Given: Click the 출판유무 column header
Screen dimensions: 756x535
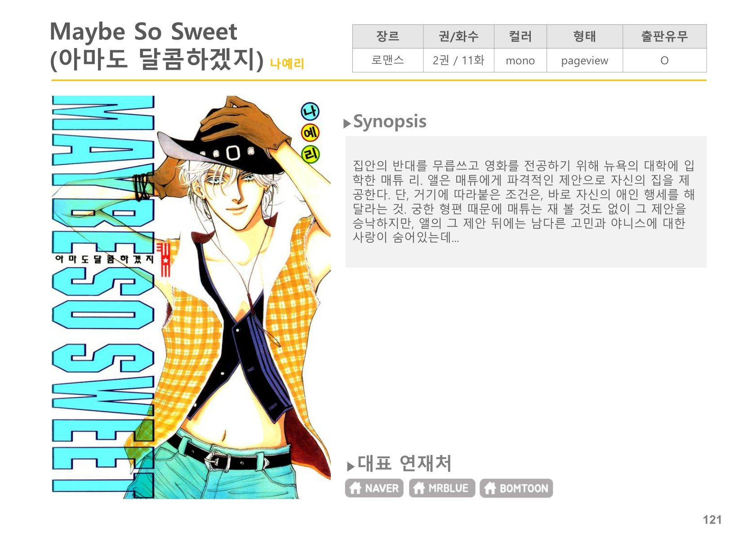Looking at the screenshot, I should click(x=664, y=36).
